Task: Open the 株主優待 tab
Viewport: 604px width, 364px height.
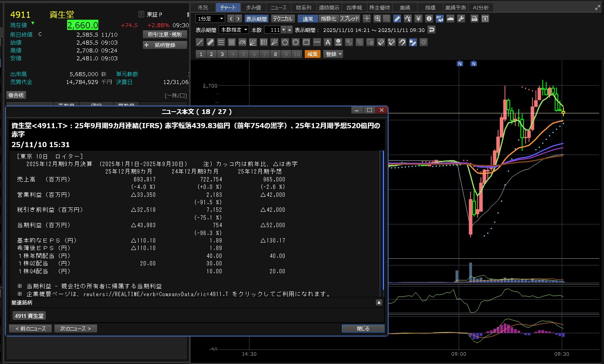Action: point(379,7)
